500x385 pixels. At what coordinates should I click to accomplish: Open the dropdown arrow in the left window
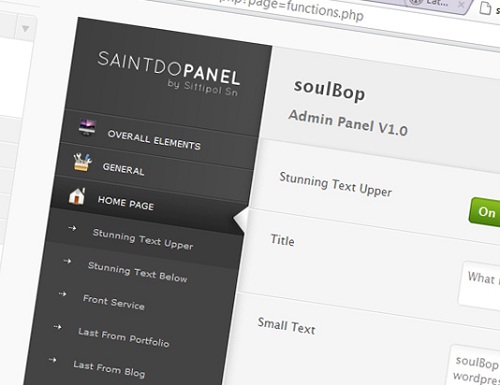coord(25,29)
